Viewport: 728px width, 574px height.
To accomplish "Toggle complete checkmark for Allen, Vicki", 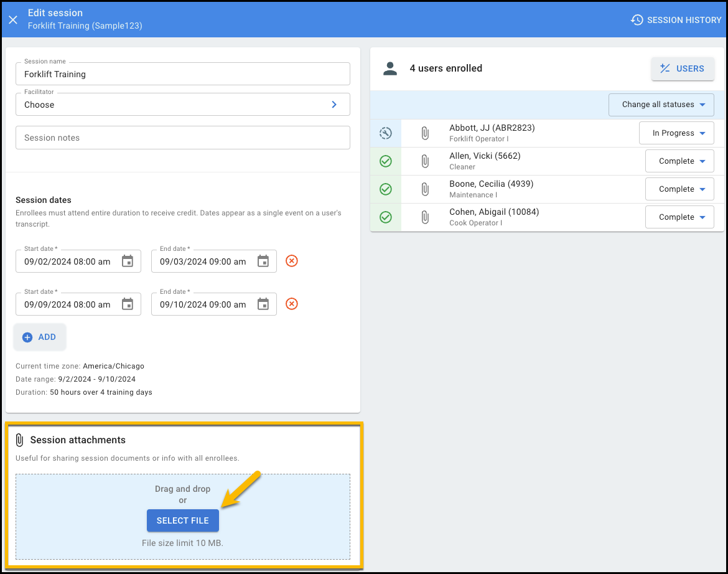I will pyautogui.click(x=386, y=161).
